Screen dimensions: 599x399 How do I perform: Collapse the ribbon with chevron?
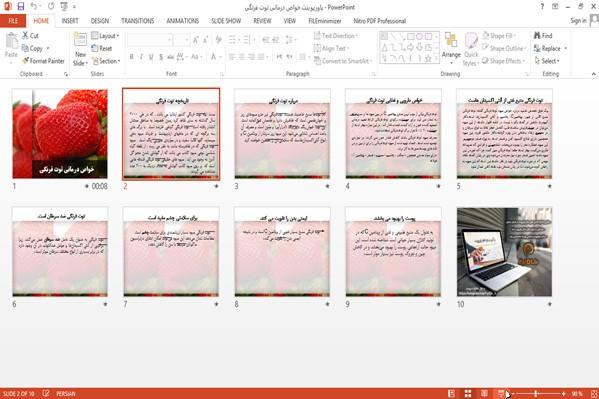pos(594,73)
